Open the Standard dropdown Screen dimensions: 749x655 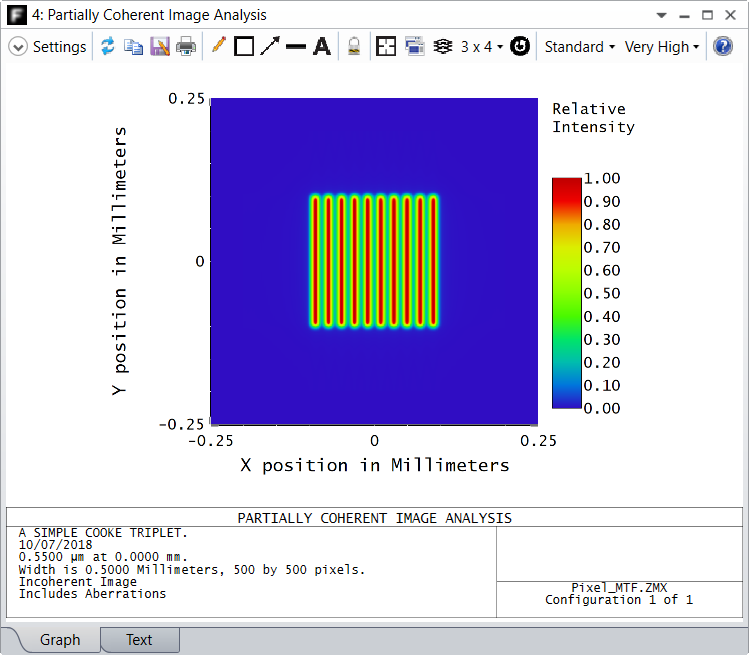point(579,47)
